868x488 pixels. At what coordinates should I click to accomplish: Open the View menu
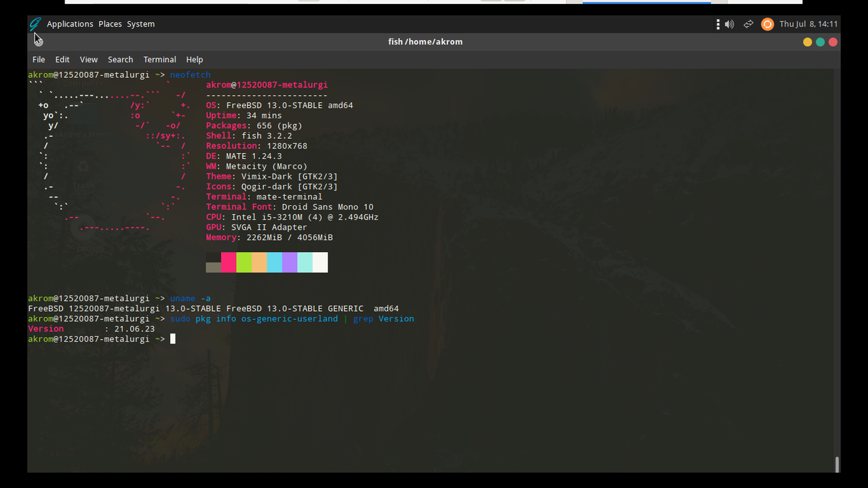click(x=89, y=60)
